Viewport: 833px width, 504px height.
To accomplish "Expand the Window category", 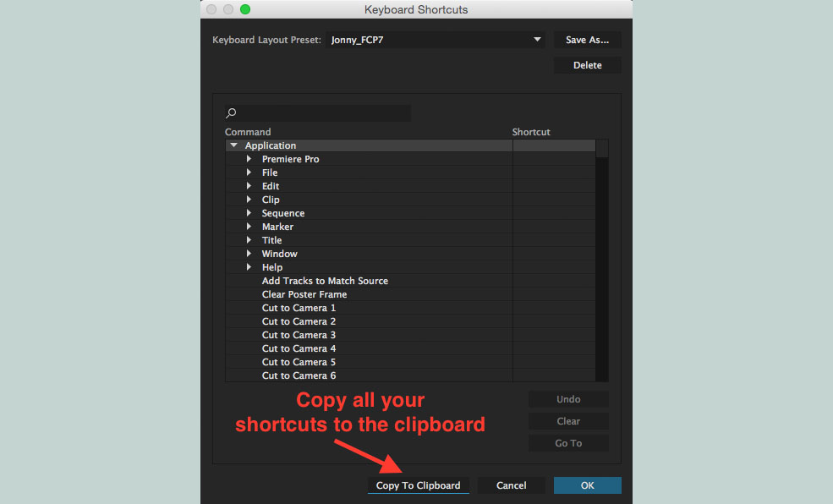I will click(249, 253).
